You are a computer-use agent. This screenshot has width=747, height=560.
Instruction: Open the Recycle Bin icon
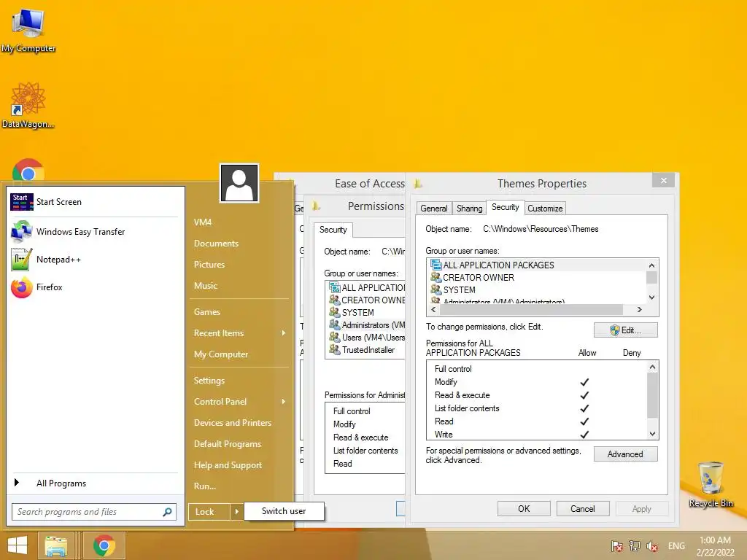coord(711,484)
